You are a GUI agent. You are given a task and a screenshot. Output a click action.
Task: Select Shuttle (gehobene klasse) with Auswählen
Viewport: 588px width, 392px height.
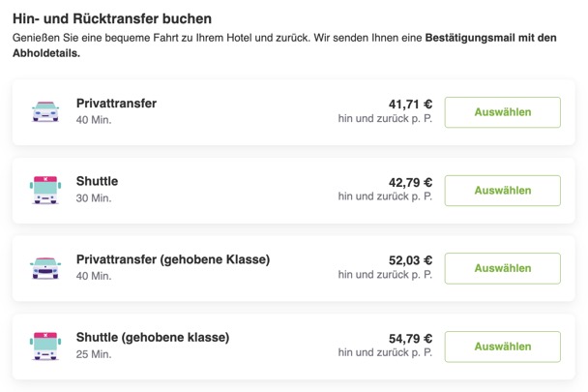[503, 347]
